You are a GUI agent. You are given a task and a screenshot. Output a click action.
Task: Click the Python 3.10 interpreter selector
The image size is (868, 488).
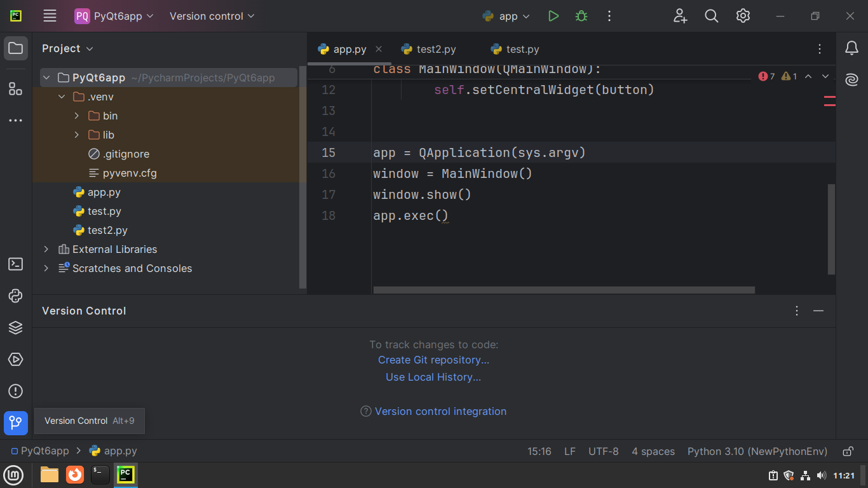tap(757, 451)
